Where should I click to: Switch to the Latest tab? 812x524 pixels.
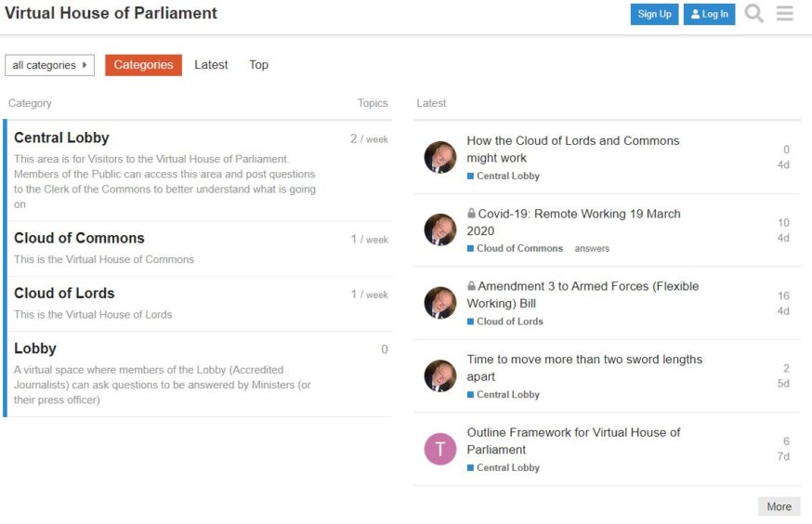(x=211, y=65)
